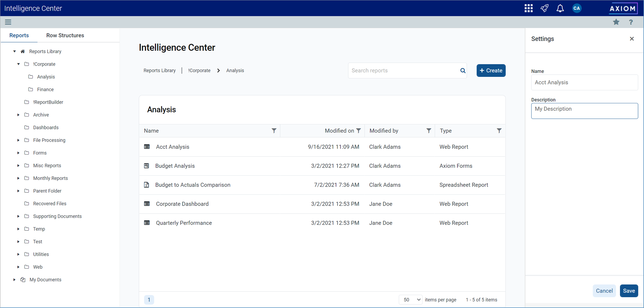Collapse the !Corporate folder
Viewport: 644px width, 308px height.
(18, 64)
